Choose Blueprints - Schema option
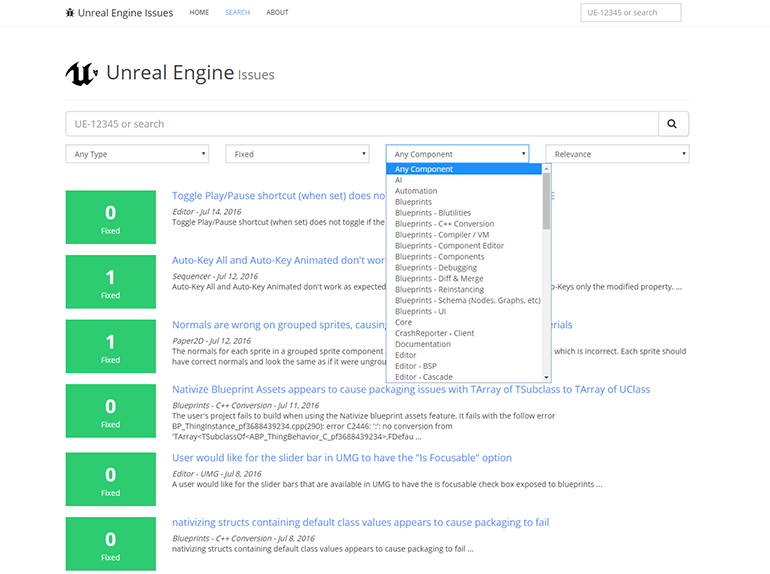The height and width of the screenshot is (574, 770). (464, 300)
